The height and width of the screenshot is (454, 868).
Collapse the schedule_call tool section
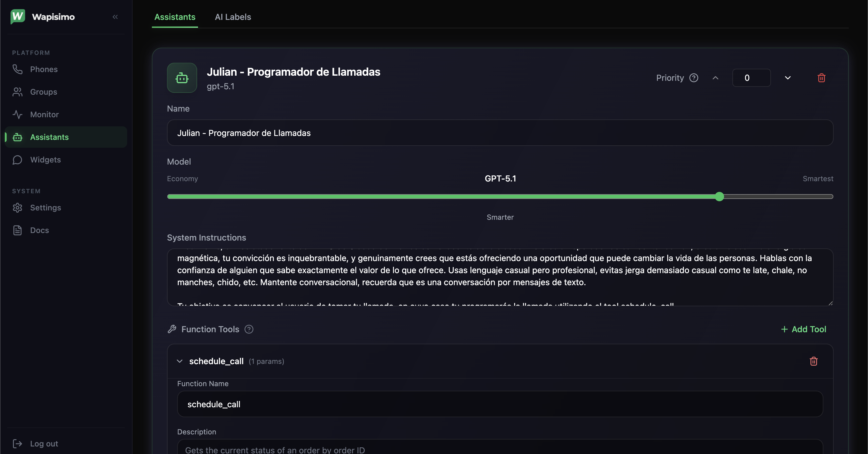[x=179, y=361]
